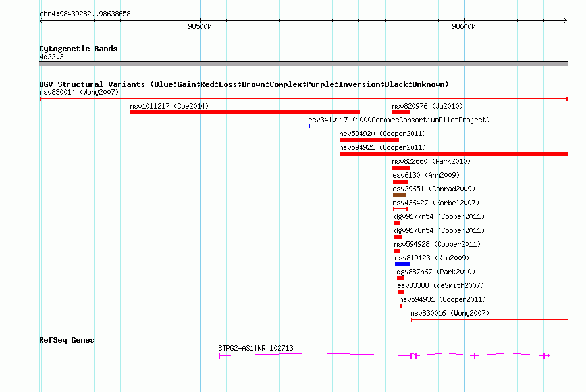Select the nsv820976 red loss bar
Viewport: 586px width, 392px height.
401,112
